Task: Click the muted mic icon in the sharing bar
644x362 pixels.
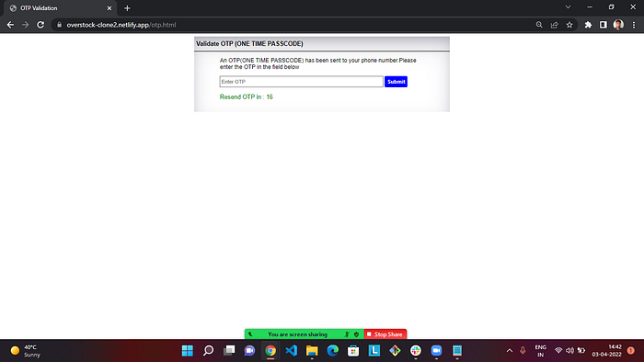Action: pos(347,334)
